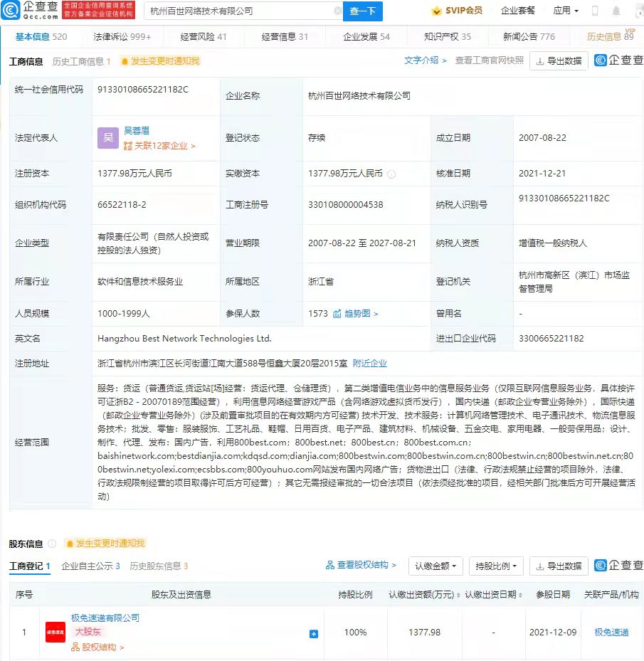The height and width of the screenshot is (661, 644).
Task: Click 查看工商官网快照 link
Action: (x=489, y=60)
